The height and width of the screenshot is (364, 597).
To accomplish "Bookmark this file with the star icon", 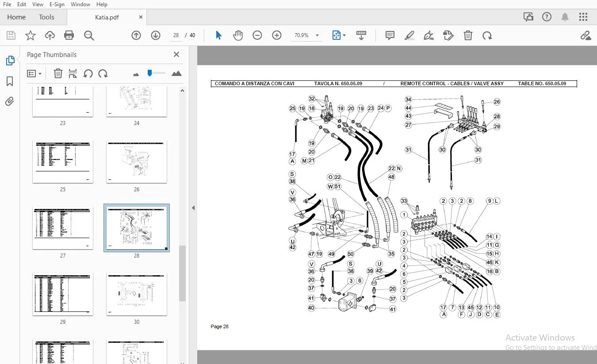I will point(31,35).
